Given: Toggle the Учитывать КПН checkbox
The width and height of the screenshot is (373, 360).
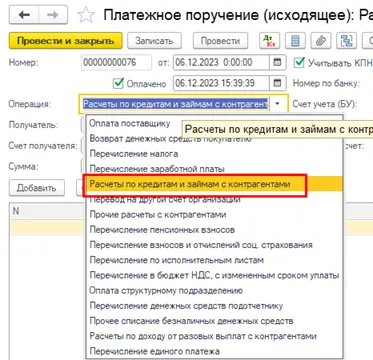Looking at the screenshot, I should pos(300,62).
